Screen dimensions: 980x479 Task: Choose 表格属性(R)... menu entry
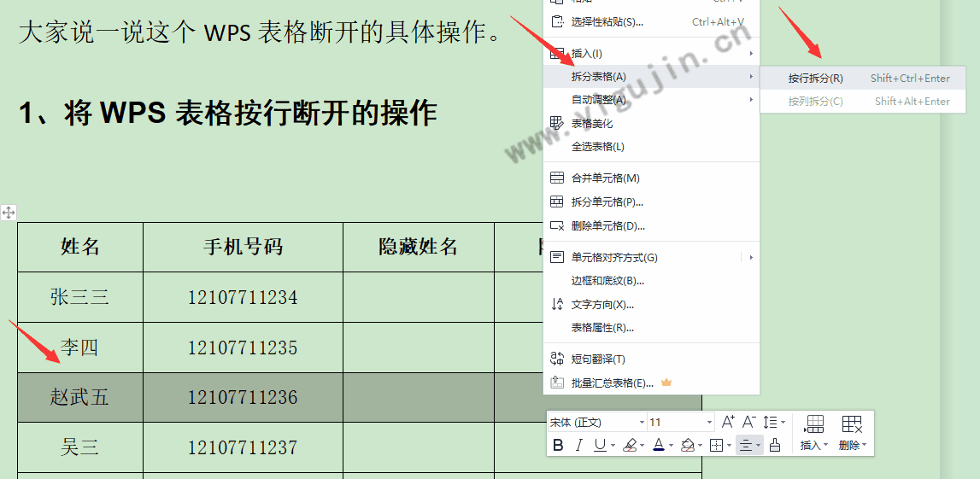tap(651, 327)
